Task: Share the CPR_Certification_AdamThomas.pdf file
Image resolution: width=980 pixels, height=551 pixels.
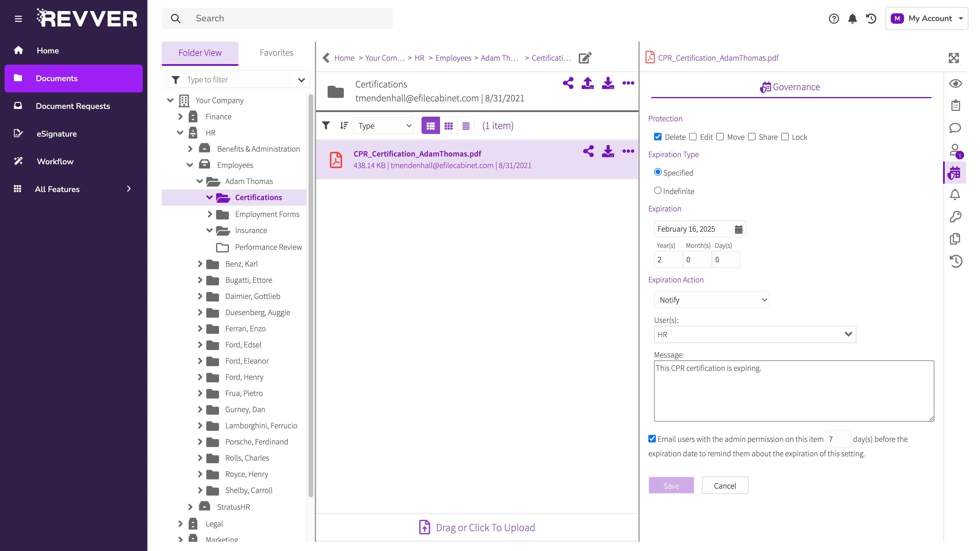Action: 588,151
